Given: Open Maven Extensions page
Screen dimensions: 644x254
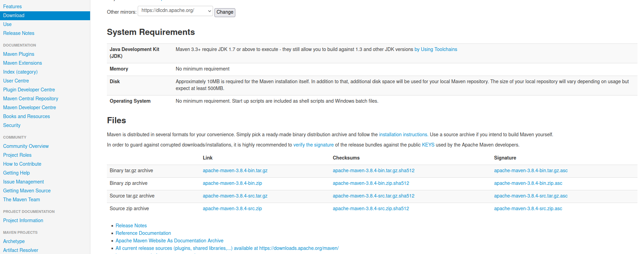Looking at the screenshot, I should (x=23, y=63).
